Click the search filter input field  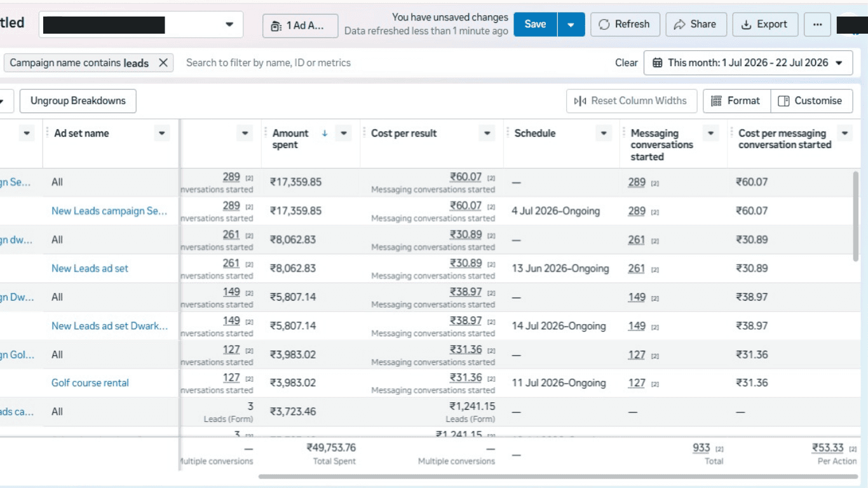tap(394, 62)
